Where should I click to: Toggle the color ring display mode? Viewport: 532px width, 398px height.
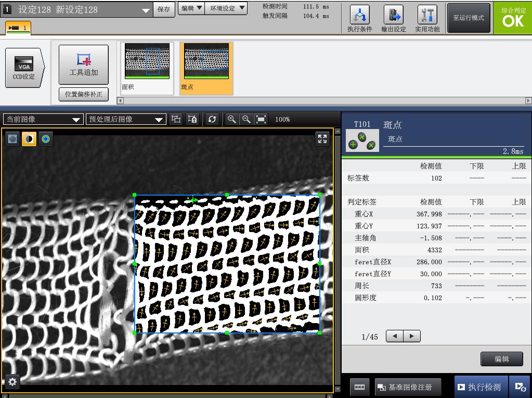[46, 139]
